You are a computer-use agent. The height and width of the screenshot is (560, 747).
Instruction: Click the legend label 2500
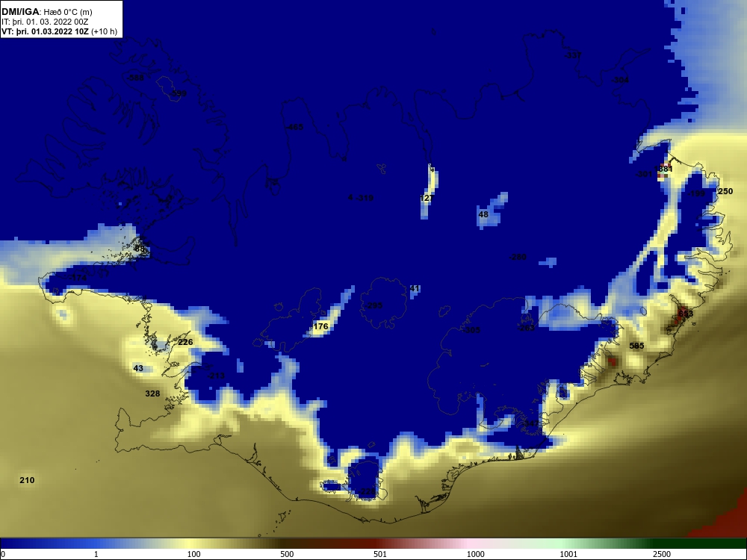tap(662, 554)
